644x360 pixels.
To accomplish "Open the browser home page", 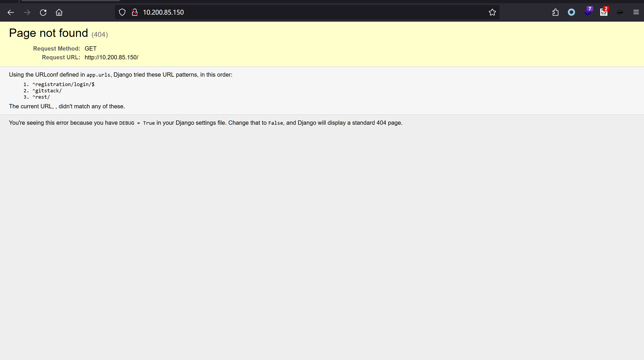I will click(59, 12).
